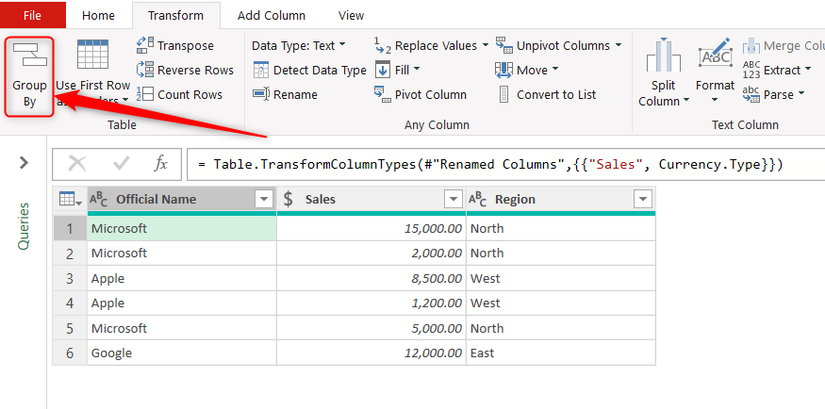825x409 pixels.
Task: Click the Parse icon
Action: coord(751,95)
